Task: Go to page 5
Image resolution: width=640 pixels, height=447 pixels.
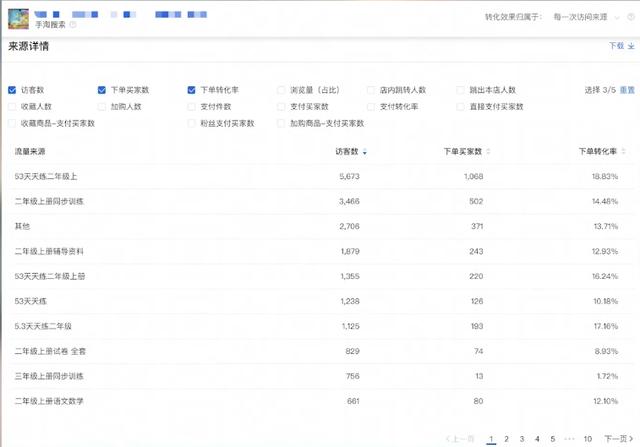Action: coord(553,439)
